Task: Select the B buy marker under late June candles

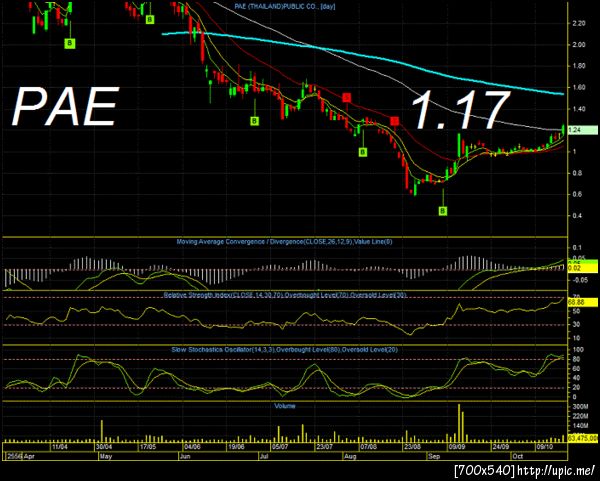Action: click(x=254, y=121)
